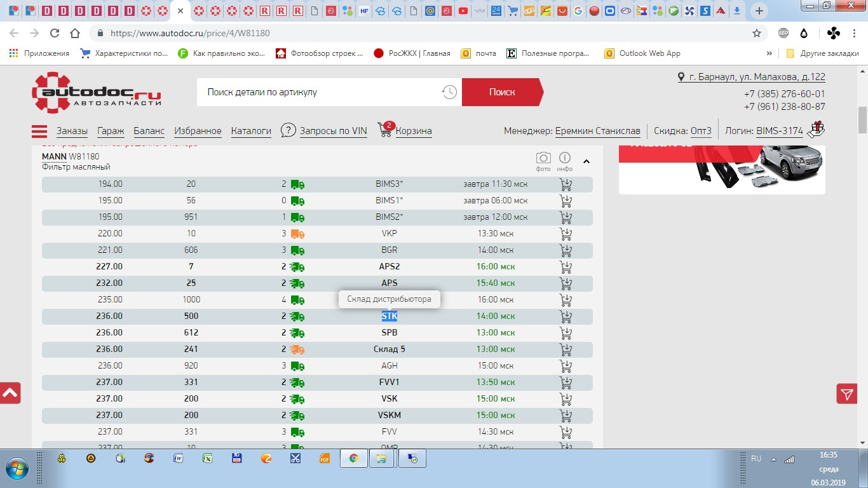The image size is (868, 488).
Task: Open the Каталоги menu item
Action: tap(251, 131)
